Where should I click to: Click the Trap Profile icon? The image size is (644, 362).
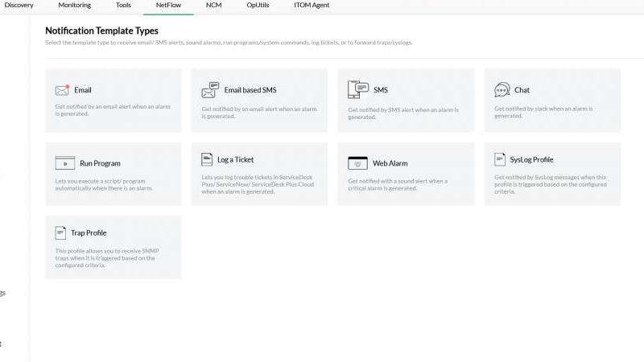tap(60, 232)
